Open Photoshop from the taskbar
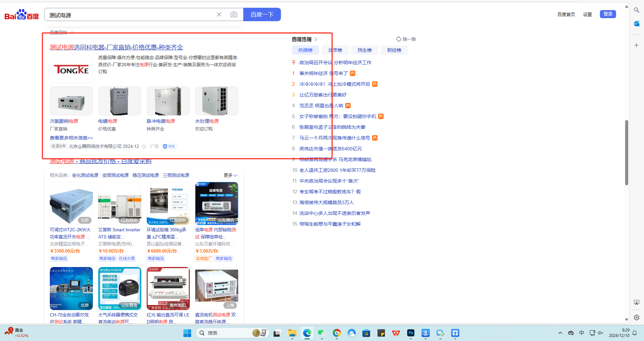 (x=411, y=333)
